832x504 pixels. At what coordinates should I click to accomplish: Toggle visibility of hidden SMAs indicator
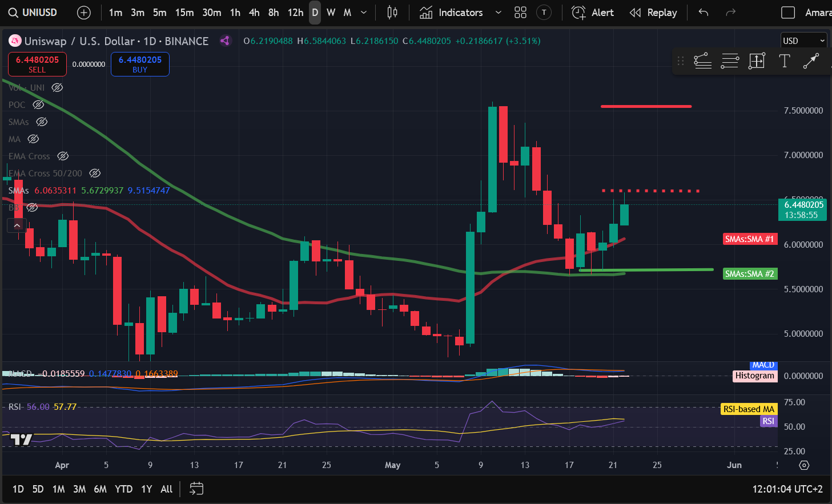[42, 122]
